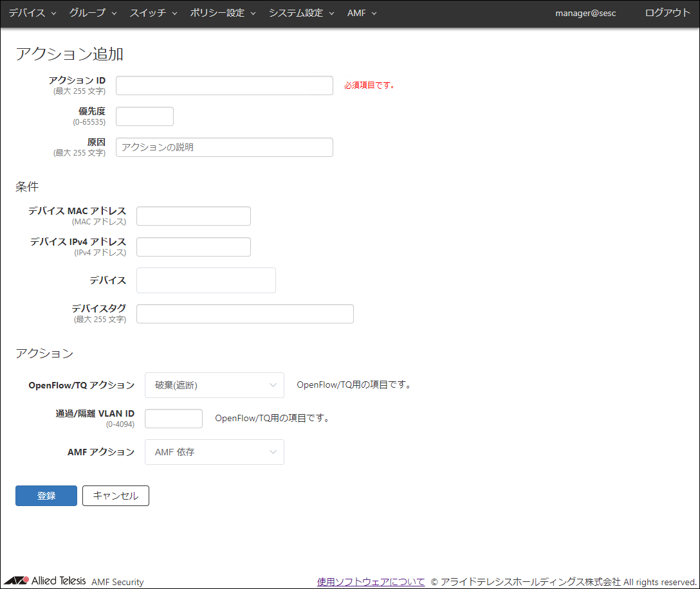
Task: Click the デバイス selection box
Action: [206, 280]
